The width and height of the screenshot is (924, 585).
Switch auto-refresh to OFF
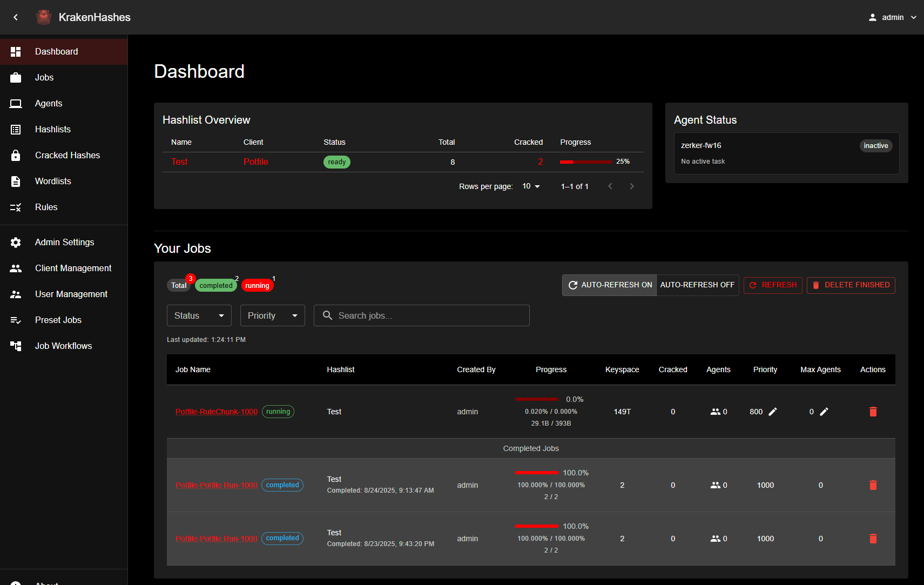[697, 285]
